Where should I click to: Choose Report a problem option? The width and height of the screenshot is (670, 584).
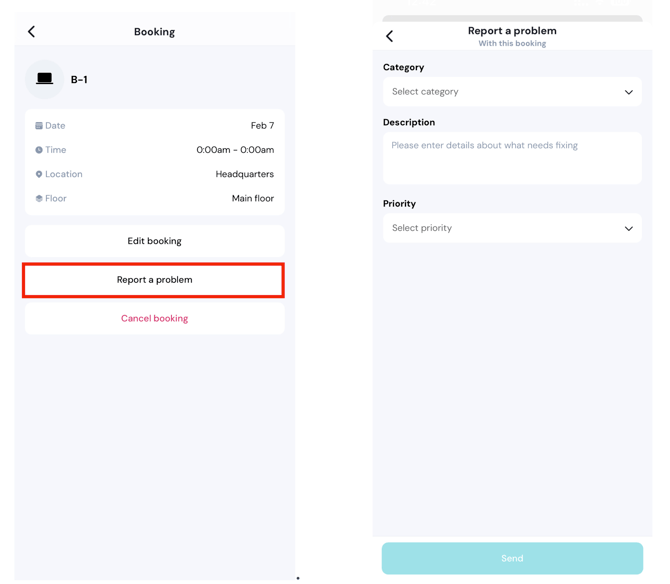point(154,280)
